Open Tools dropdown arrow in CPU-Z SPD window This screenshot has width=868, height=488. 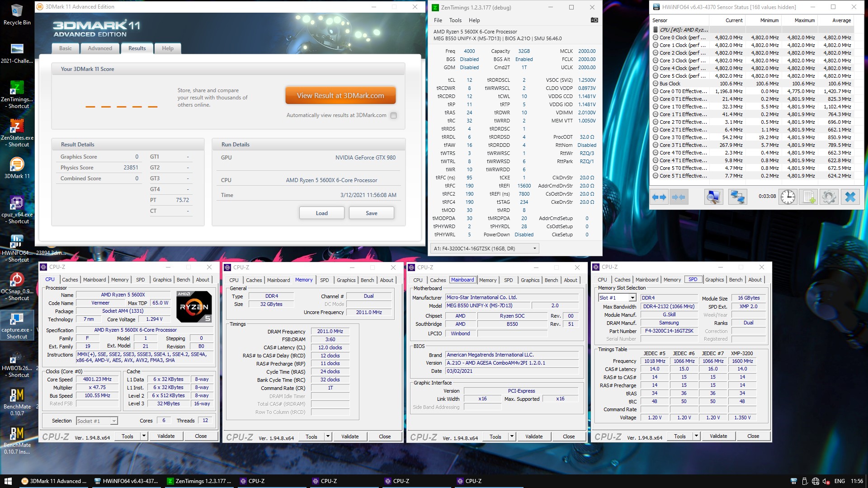coord(697,436)
